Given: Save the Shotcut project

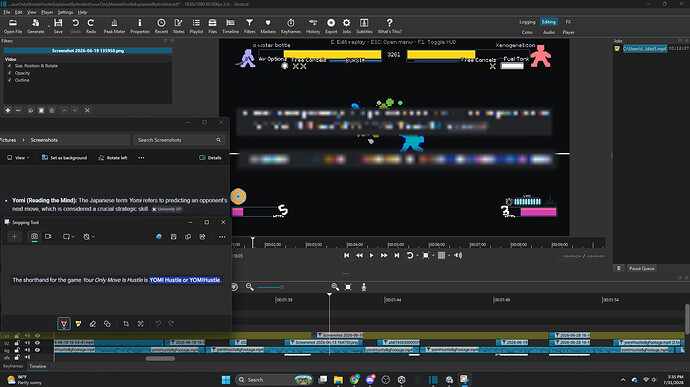Looking at the screenshot, I should [x=58, y=26].
